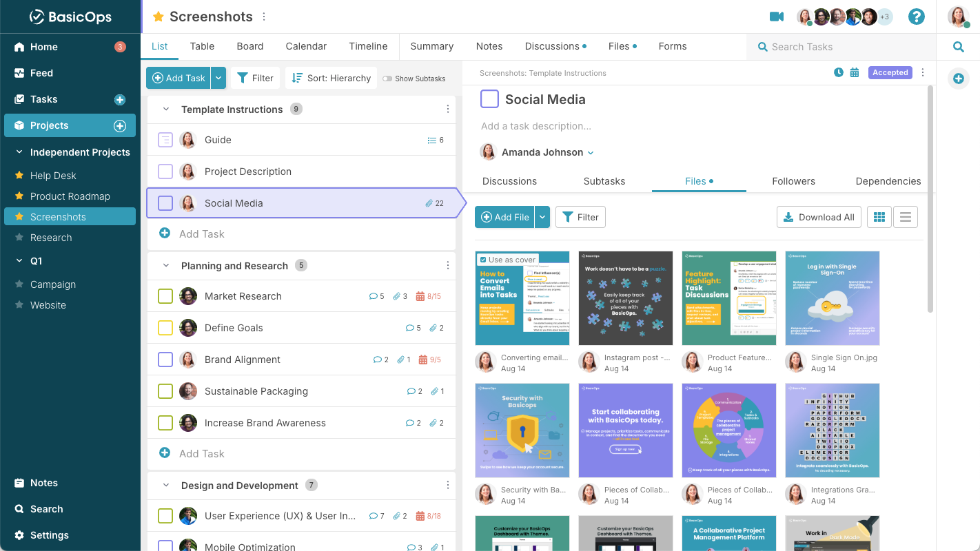Open the search magnifier in right rail

[958, 47]
